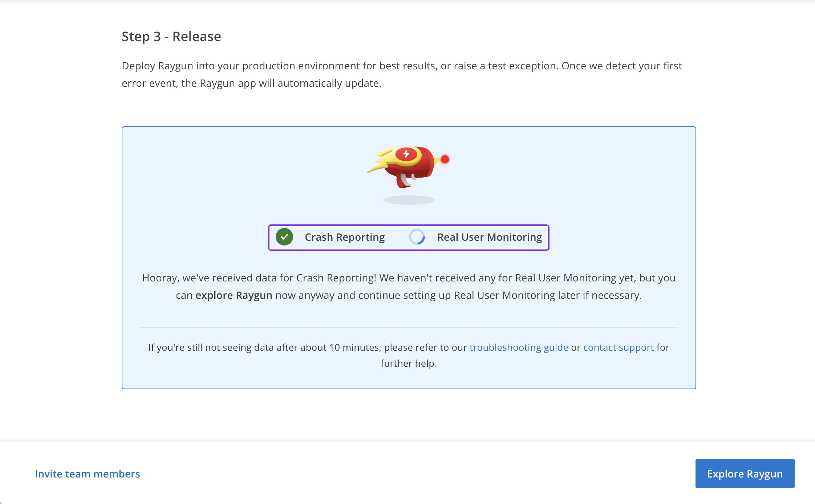The height and width of the screenshot is (504, 815).
Task: Open the Invite team members link
Action: [87, 474]
